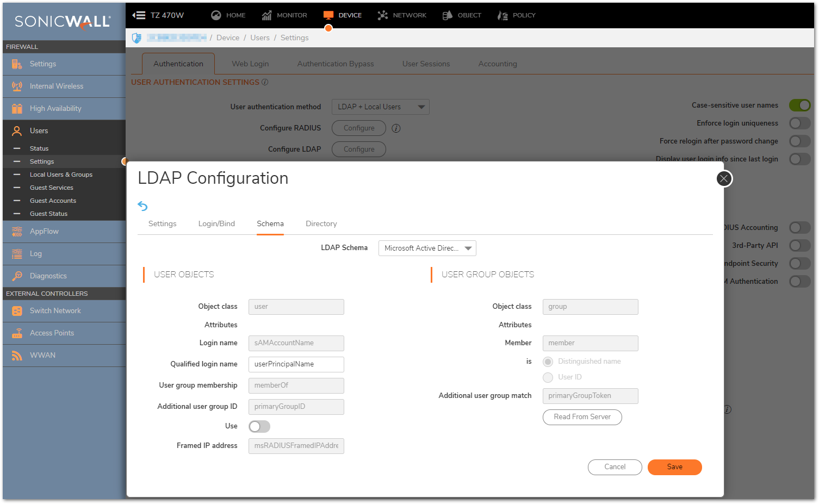
Task: Click the Home gauge icon in top bar
Action: 216,15
